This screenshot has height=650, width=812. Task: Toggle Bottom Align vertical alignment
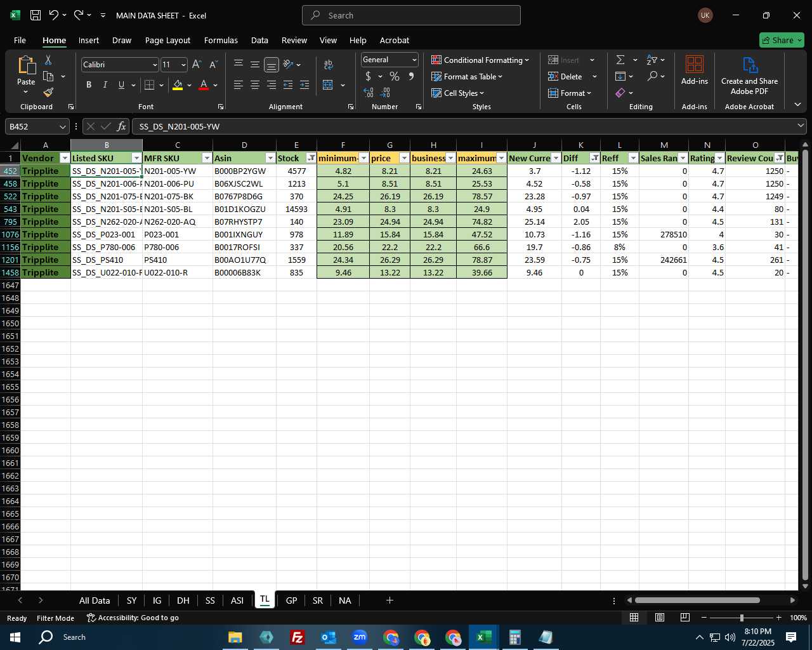pyautogui.click(x=271, y=64)
